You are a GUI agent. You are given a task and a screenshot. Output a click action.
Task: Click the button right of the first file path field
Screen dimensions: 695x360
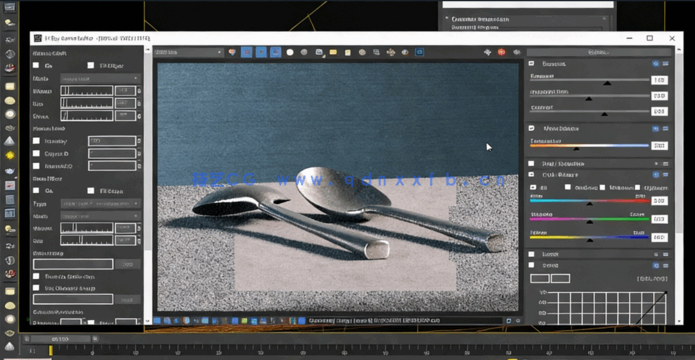click(128, 264)
